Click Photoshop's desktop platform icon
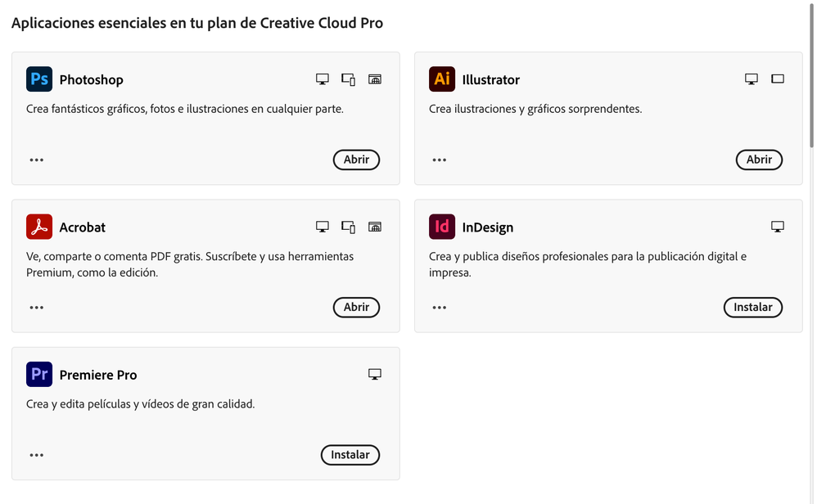The width and height of the screenshot is (817, 504). pyautogui.click(x=323, y=79)
